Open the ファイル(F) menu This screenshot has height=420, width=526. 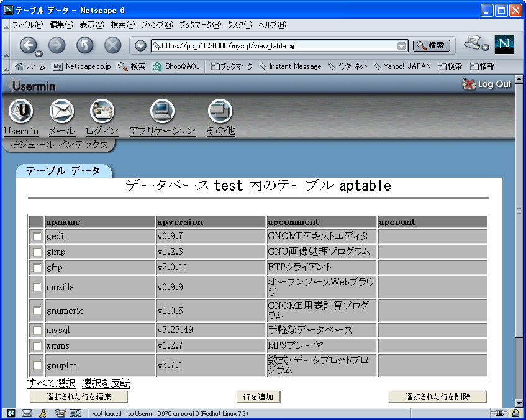tap(28, 24)
